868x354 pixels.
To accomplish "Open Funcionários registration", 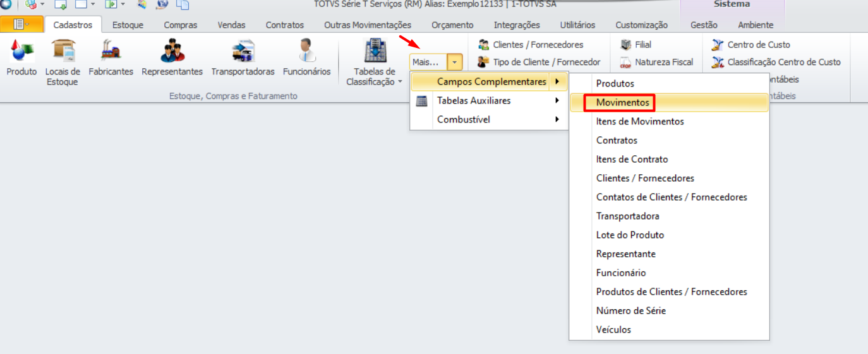I will (x=307, y=58).
